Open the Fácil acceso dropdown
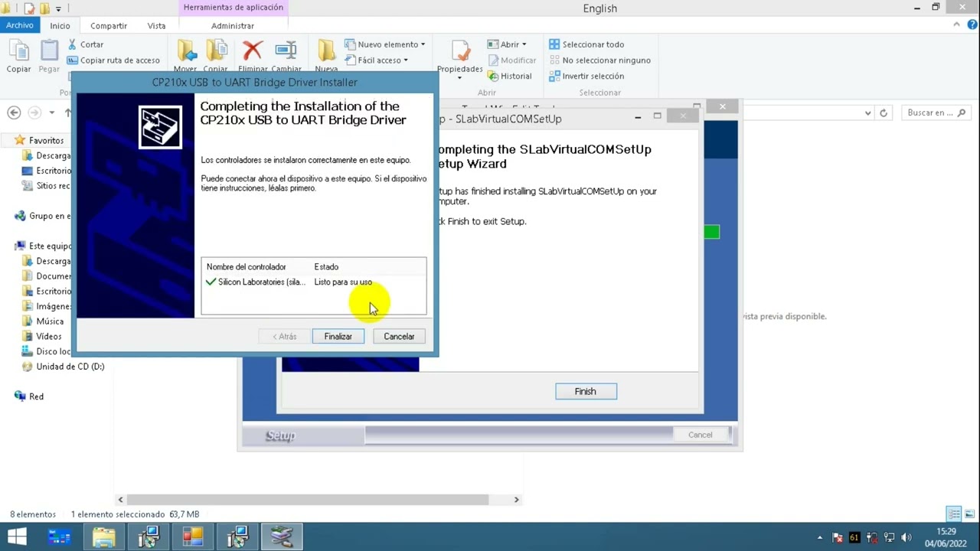This screenshot has height=551, width=980. pyautogui.click(x=376, y=60)
